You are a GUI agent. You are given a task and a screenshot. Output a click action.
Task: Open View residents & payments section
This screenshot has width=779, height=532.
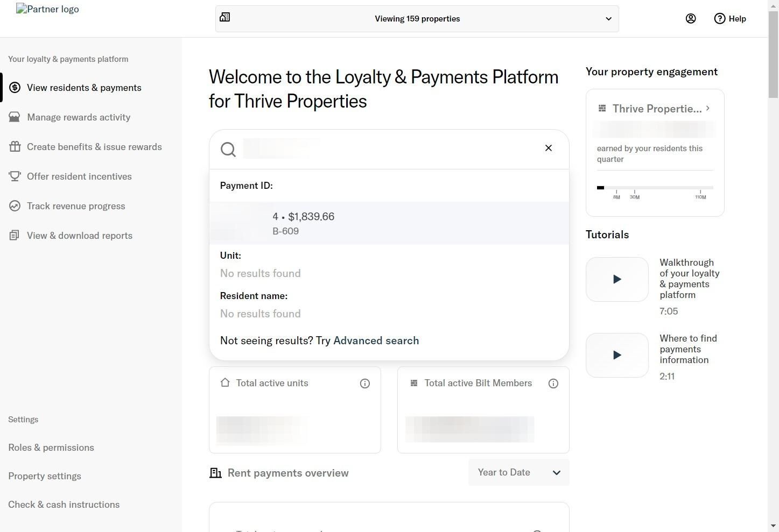[84, 88]
